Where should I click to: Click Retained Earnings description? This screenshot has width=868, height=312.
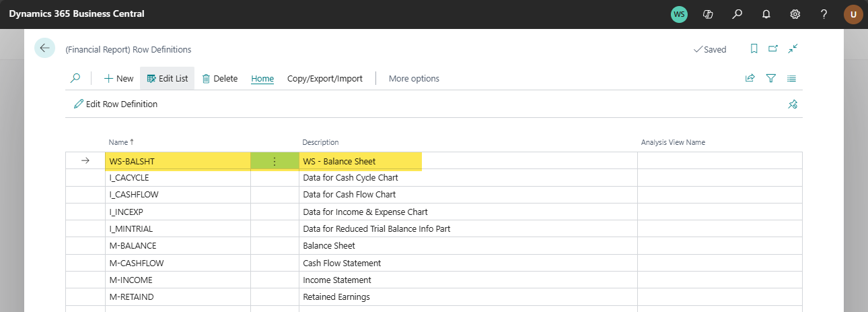pyautogui.click(x=336, y=297)
